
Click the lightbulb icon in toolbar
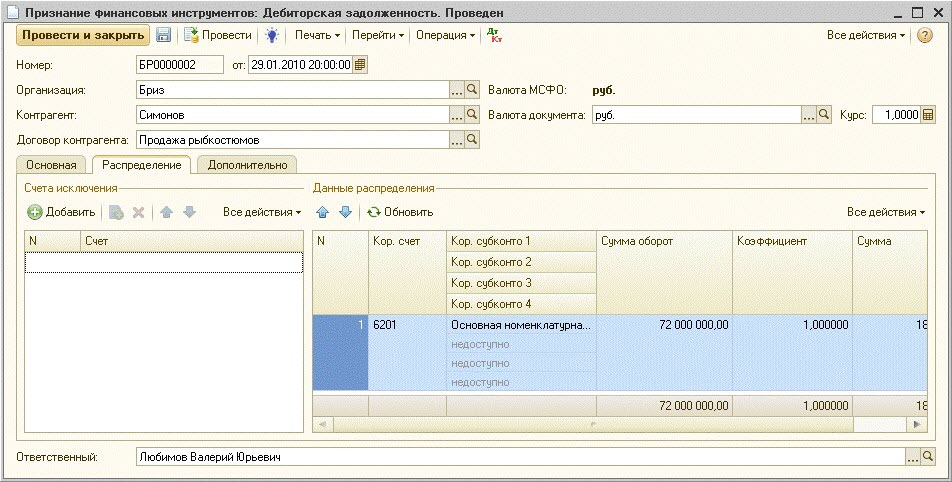coord(271,35)
